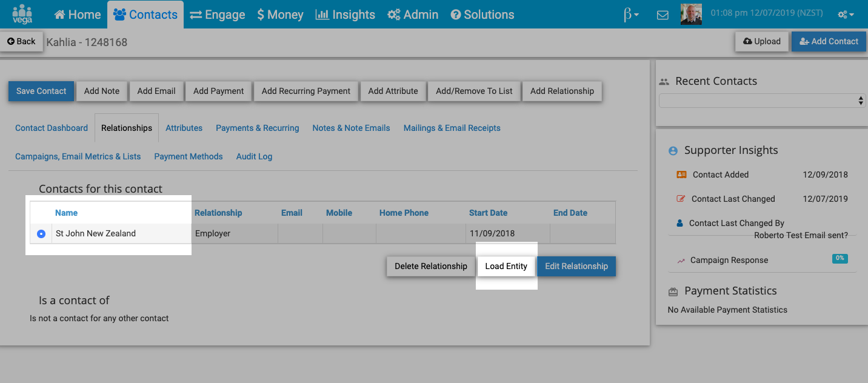
Task: Click Add Relationship button
Action: point(562,91)
